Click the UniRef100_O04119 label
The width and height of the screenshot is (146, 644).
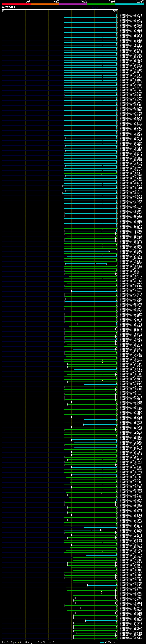[131, 53]
